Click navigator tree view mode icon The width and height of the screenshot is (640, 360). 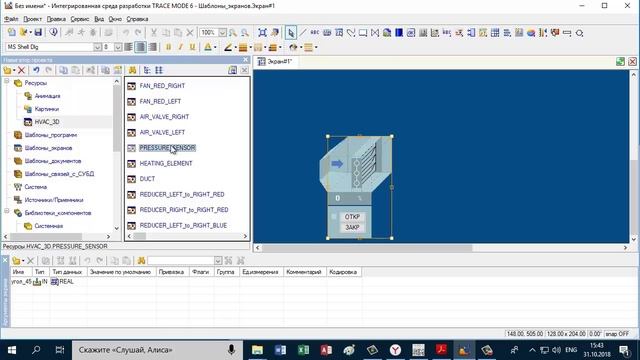coord(147,70)
